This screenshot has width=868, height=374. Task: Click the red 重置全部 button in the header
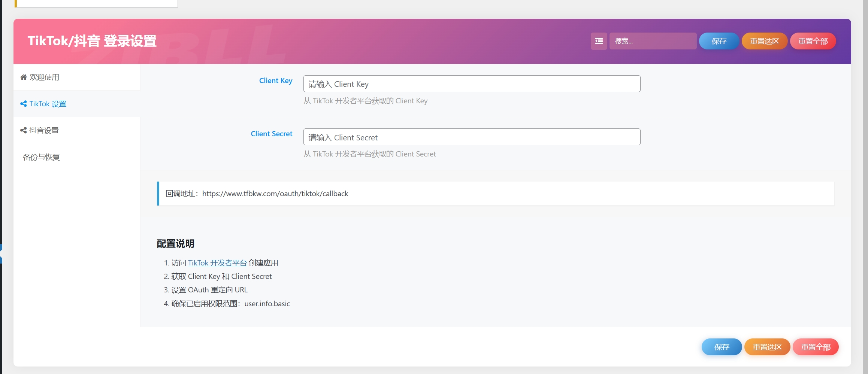pyautogui.click(x=813, y=41)
